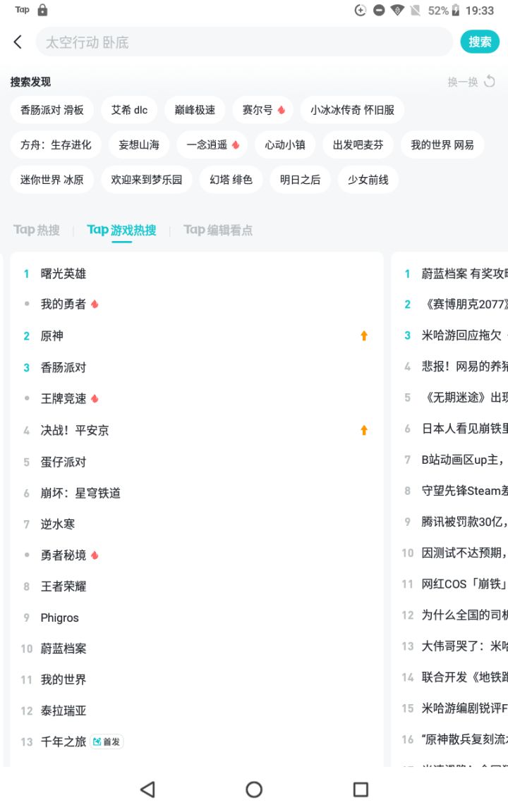Tap the lock icon in status bar

42,10
